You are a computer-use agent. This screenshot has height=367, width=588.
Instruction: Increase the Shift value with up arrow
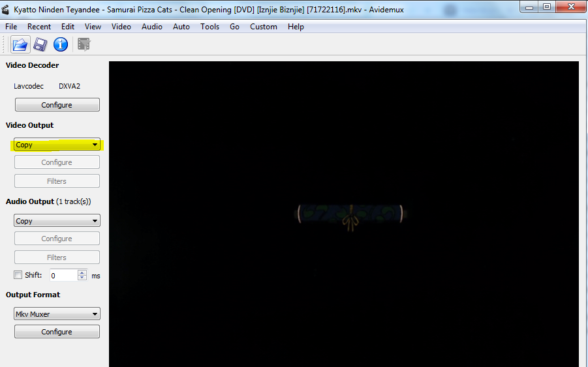coord(82,272)
